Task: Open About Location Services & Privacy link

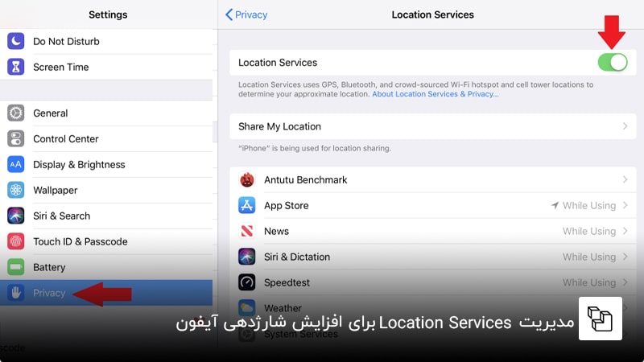Action: point(436,94)
